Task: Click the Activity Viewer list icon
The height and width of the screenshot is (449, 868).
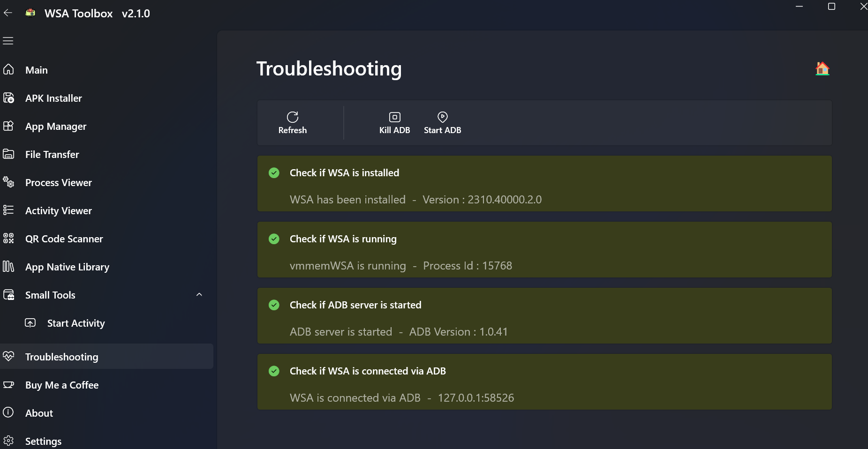Action: 8,210
